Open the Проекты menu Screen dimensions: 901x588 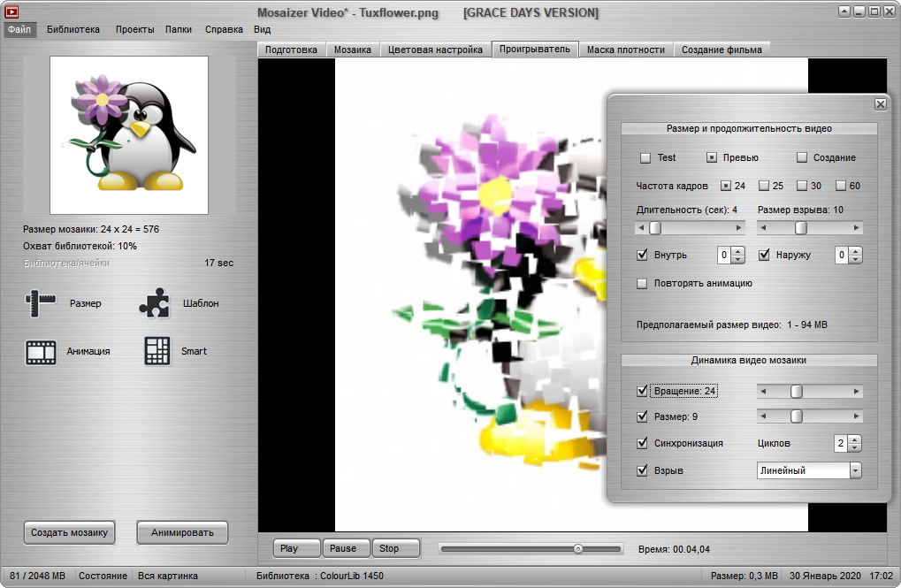[x=134, y=29]
